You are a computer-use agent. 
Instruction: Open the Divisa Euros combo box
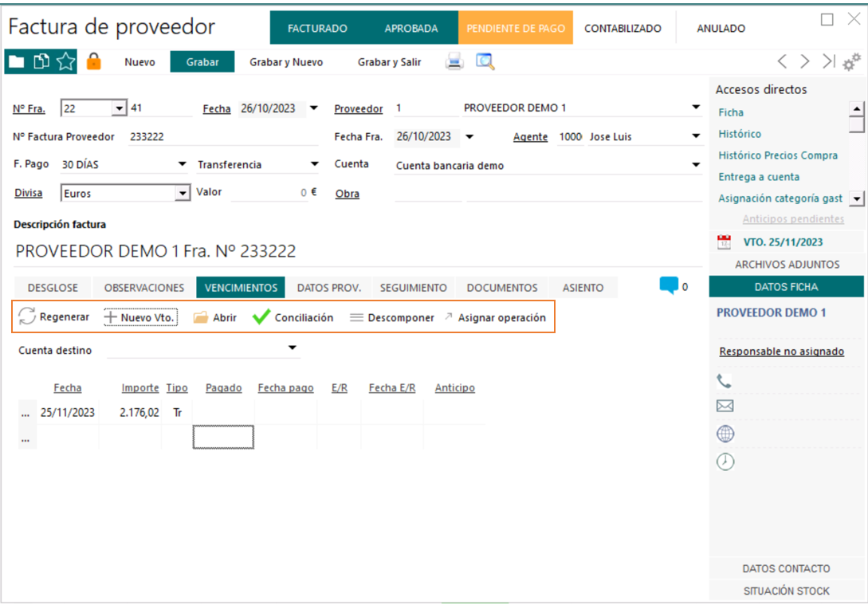[182, 193]
